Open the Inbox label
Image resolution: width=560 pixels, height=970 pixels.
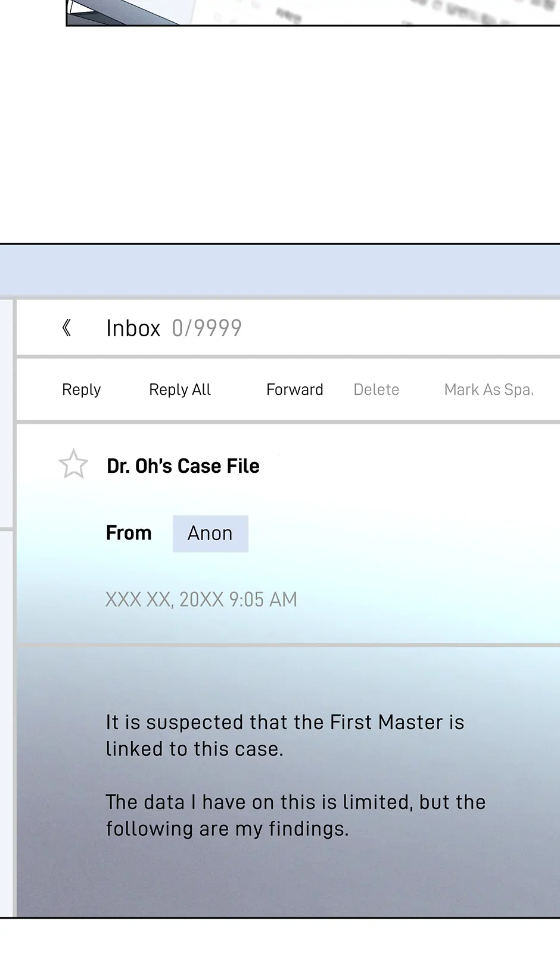[x=133, y=329]
